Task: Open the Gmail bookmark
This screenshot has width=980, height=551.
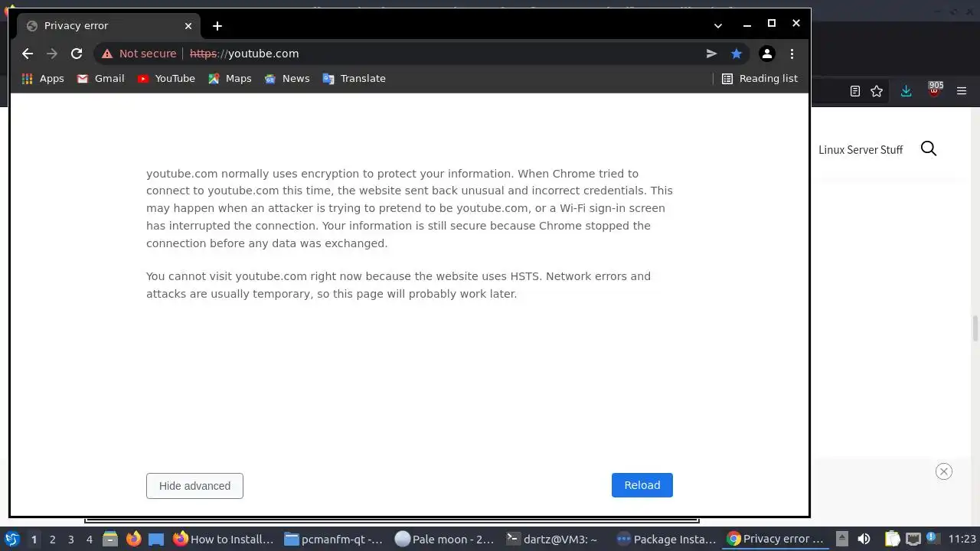Action: coord(101,78)
